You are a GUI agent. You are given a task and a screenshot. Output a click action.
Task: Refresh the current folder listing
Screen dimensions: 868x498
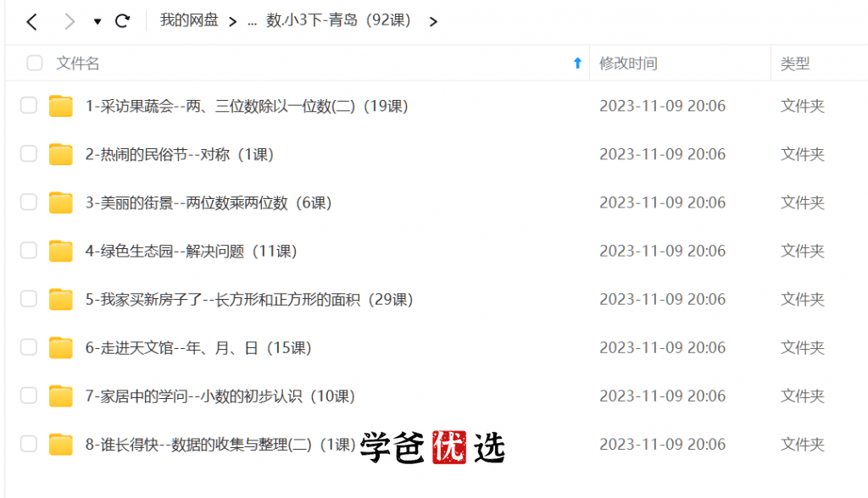pyautogui.click(x=122, y=21)
